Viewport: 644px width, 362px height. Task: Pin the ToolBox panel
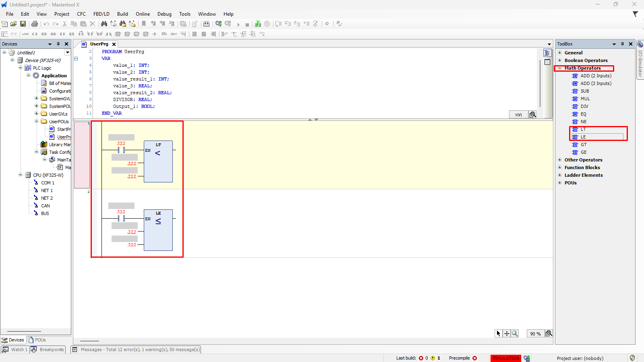pyautogui.click(x=622, y=44)
